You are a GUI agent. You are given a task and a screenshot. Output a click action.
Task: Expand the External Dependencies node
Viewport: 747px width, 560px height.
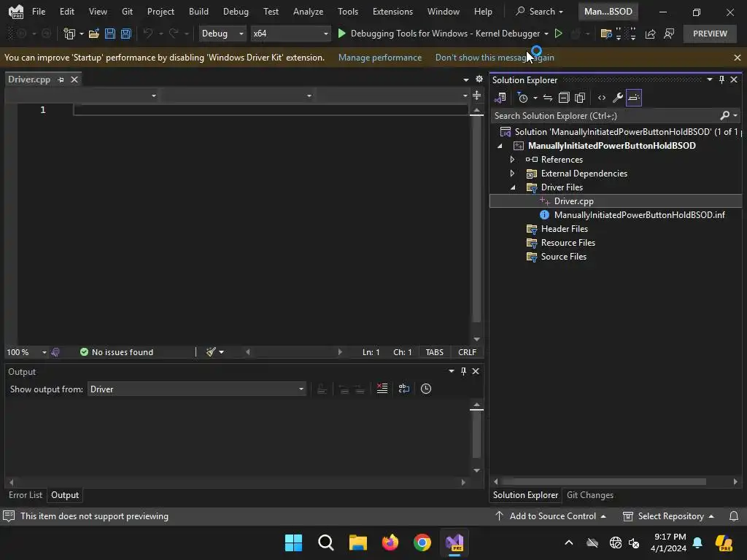click(x=512, y=174)
